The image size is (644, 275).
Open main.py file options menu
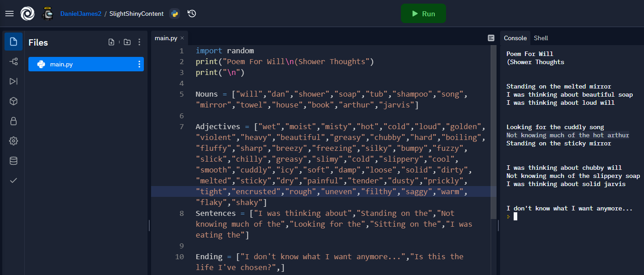click(x=139, y=64)
